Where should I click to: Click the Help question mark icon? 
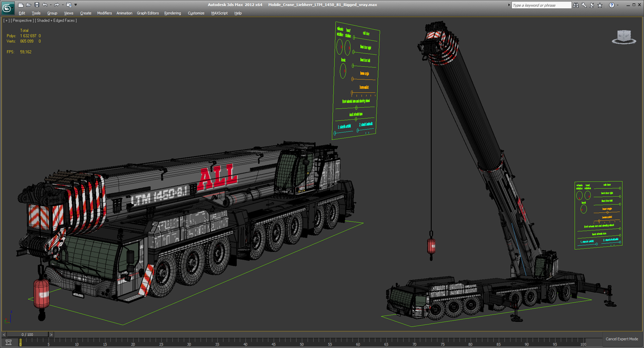(611, 5)
